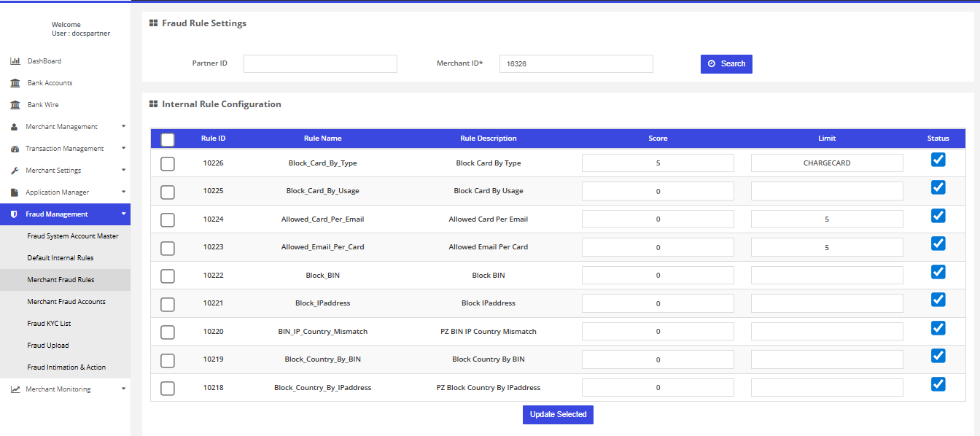Go to Fraud KYC List

49,324
